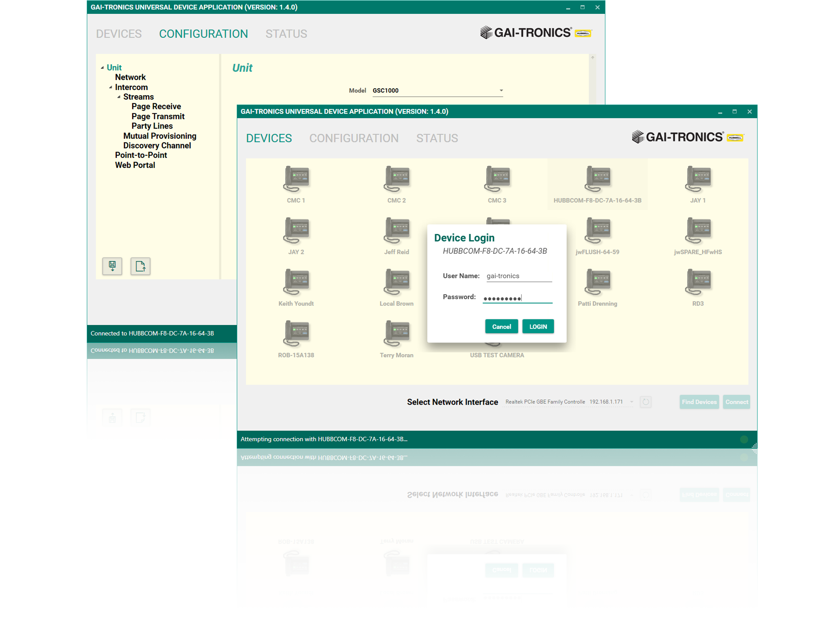Click the Cancel button in Device Login
Image resolution: width=840 pixels, height=632 pixels.
[x=502, y=327]
